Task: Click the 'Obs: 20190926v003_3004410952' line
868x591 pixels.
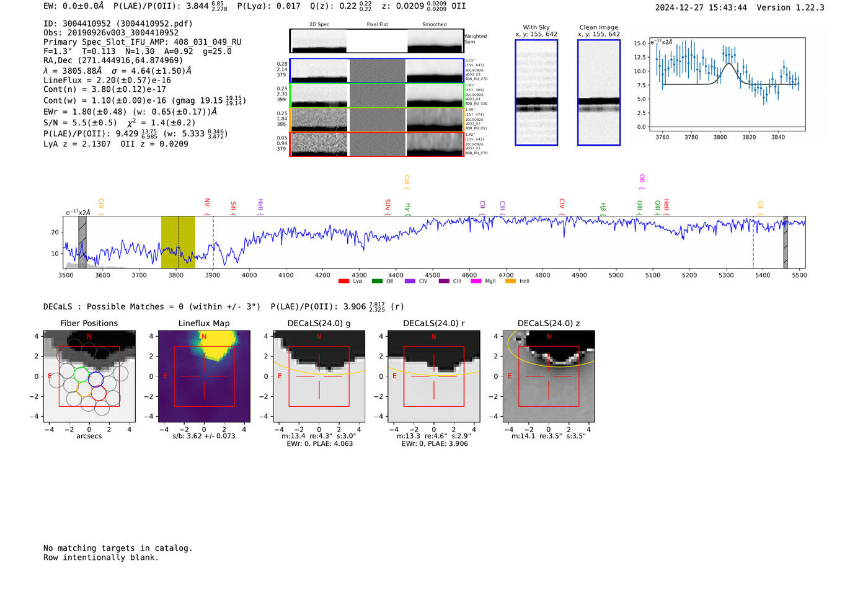Action: click(x=111, y=33)
